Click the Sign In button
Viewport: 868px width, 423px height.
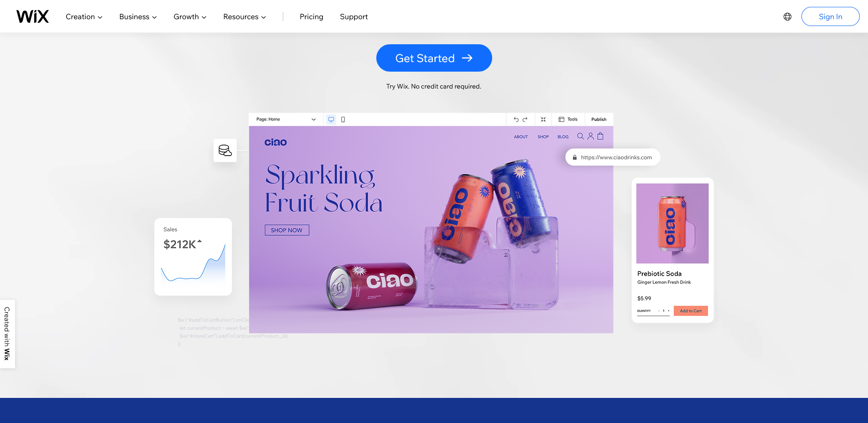click(x=830, y=16)
